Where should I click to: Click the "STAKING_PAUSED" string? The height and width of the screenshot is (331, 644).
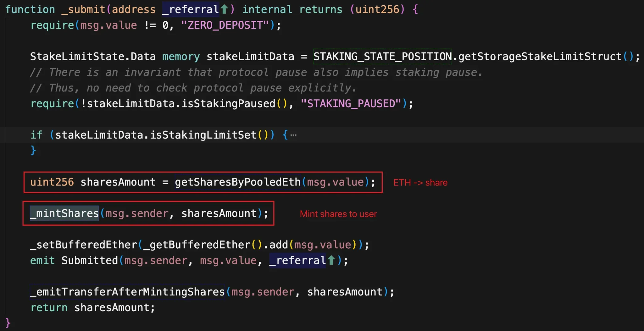pos(351,104)
